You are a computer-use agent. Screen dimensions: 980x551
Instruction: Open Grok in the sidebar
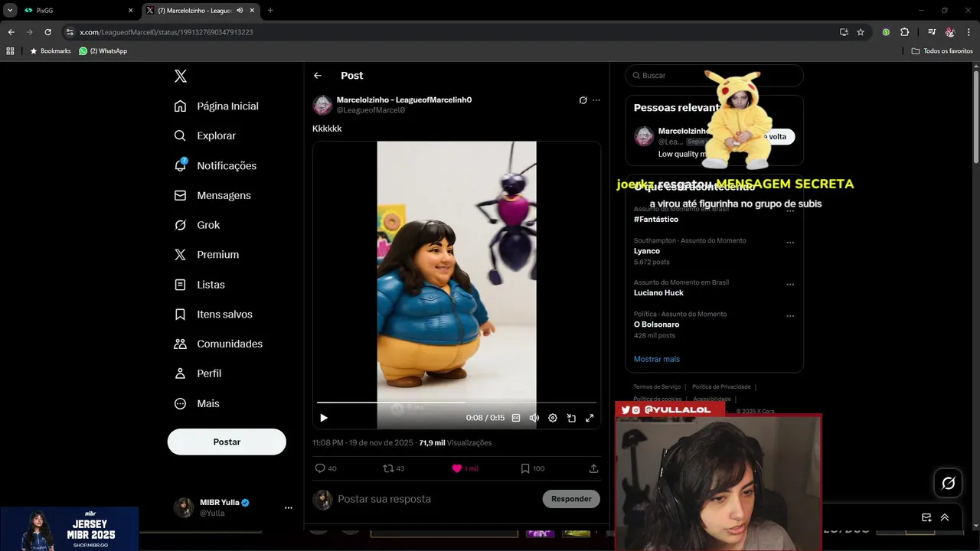(x=198, y=225)
